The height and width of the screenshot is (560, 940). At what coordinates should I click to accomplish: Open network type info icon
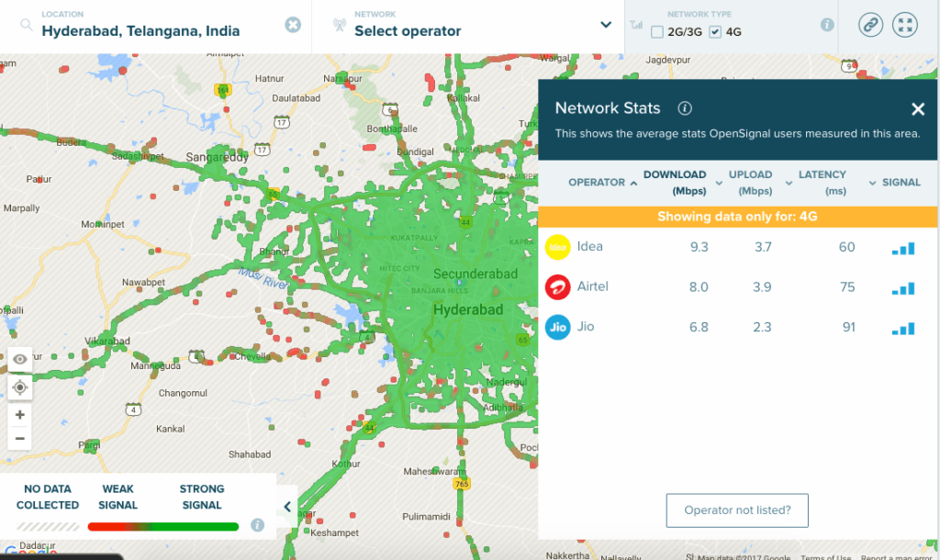click(827, 25)
